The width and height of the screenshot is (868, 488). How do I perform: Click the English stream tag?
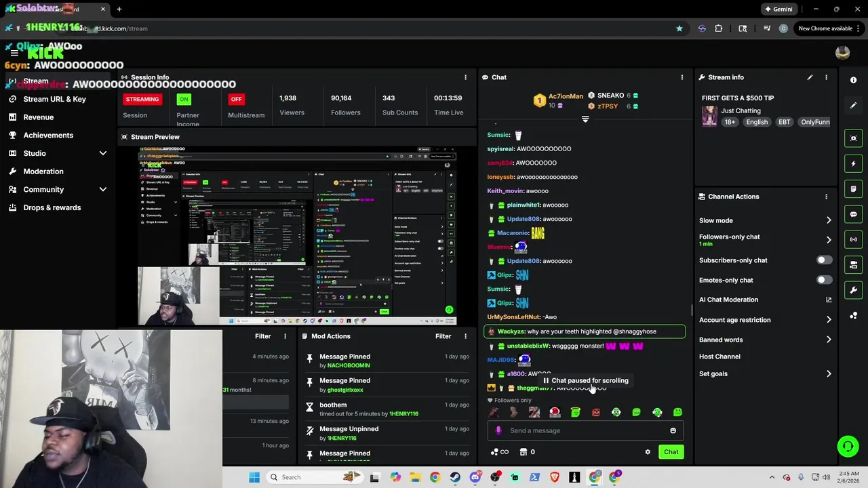click(757, 122)
